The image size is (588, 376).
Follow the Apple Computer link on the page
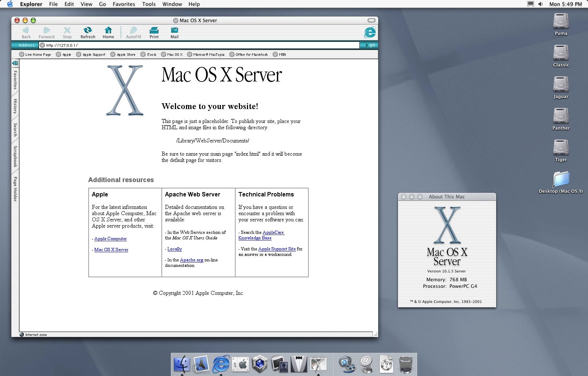point(111,239)
